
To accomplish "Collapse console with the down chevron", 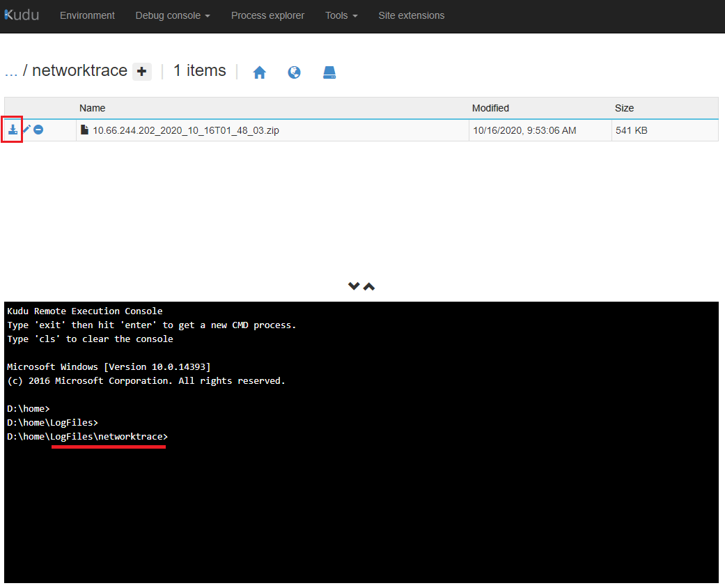I will pos(354,286).
